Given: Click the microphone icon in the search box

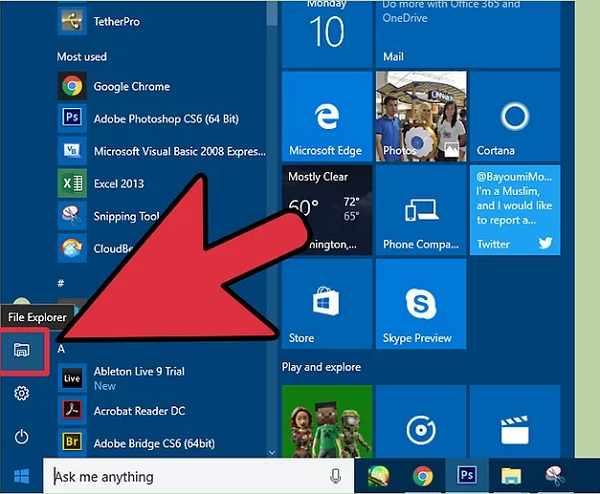Looking at the screenshot, I should 335,476.
